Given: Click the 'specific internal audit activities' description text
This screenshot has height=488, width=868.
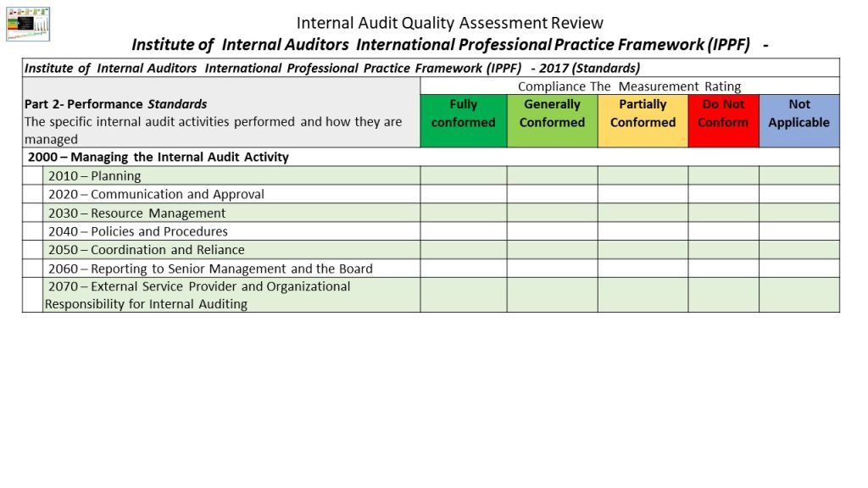Looking at the screenshot, I should (x=213, y=130).
